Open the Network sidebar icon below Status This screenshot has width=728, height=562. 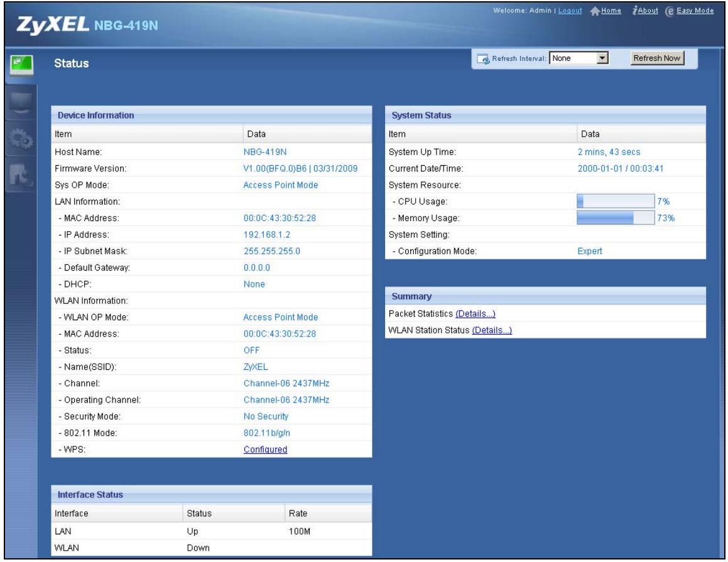point(21,102)
